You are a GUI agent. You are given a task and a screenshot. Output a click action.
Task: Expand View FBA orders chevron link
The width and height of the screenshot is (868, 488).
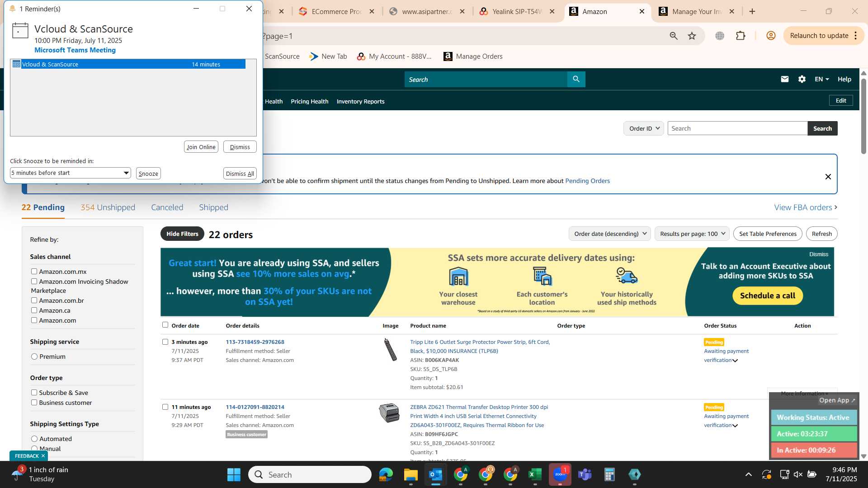pos(806,207)
